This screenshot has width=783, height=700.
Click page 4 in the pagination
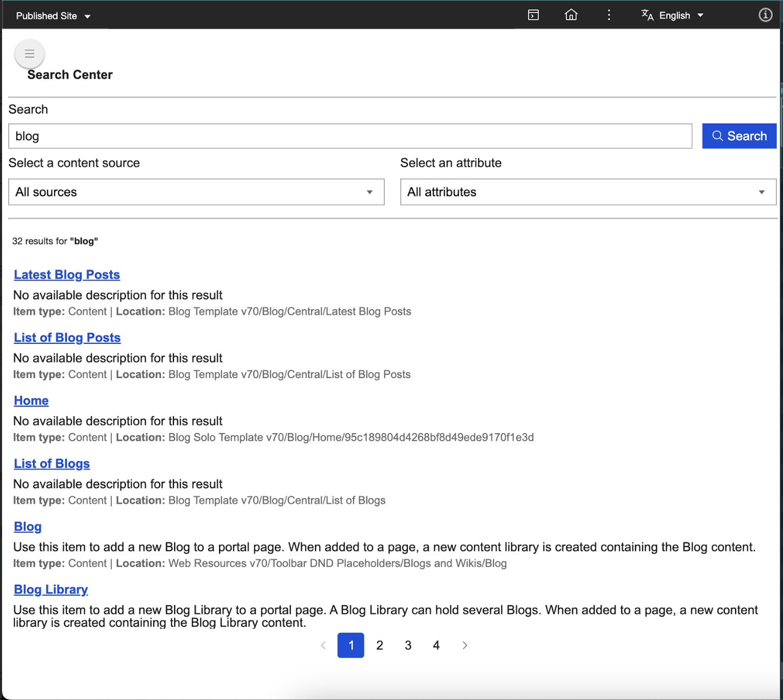[x=436, y=645]
